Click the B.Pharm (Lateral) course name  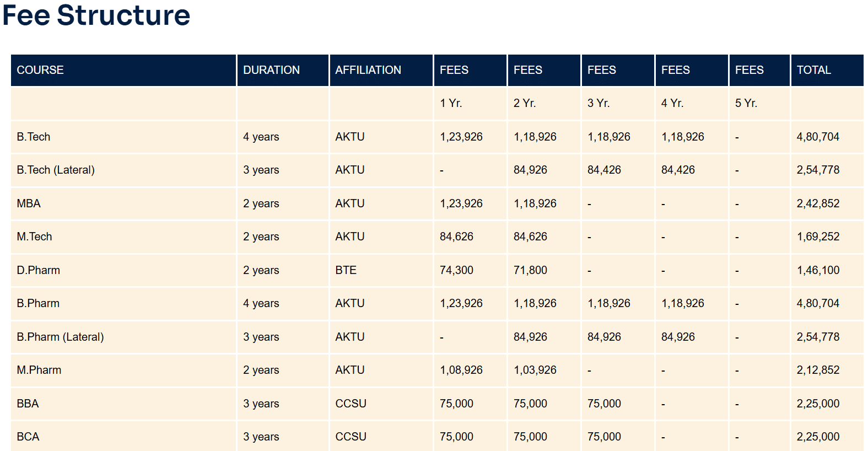pyautogui.click(x=60, y=337)
